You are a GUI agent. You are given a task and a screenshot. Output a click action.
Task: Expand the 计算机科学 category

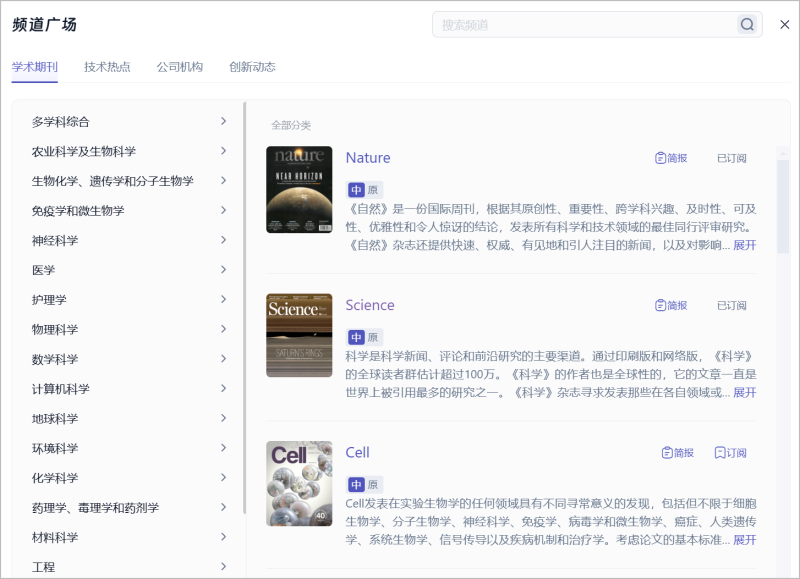[223, 389]
